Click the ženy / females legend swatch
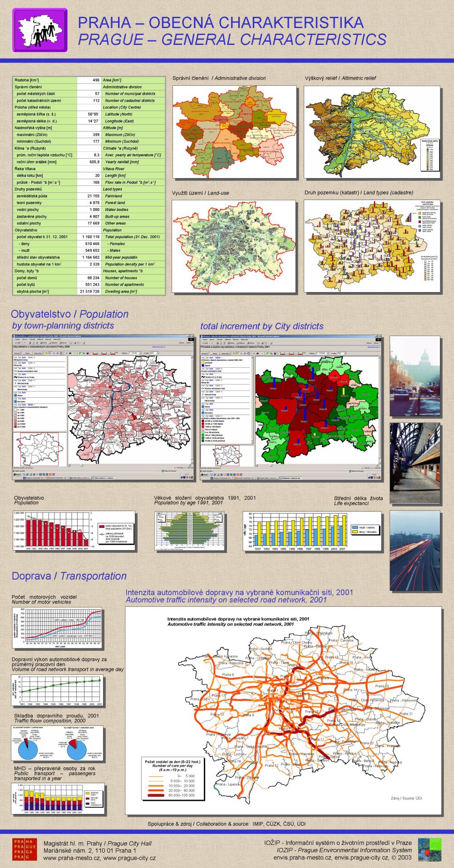 click(x=355, y=532)
